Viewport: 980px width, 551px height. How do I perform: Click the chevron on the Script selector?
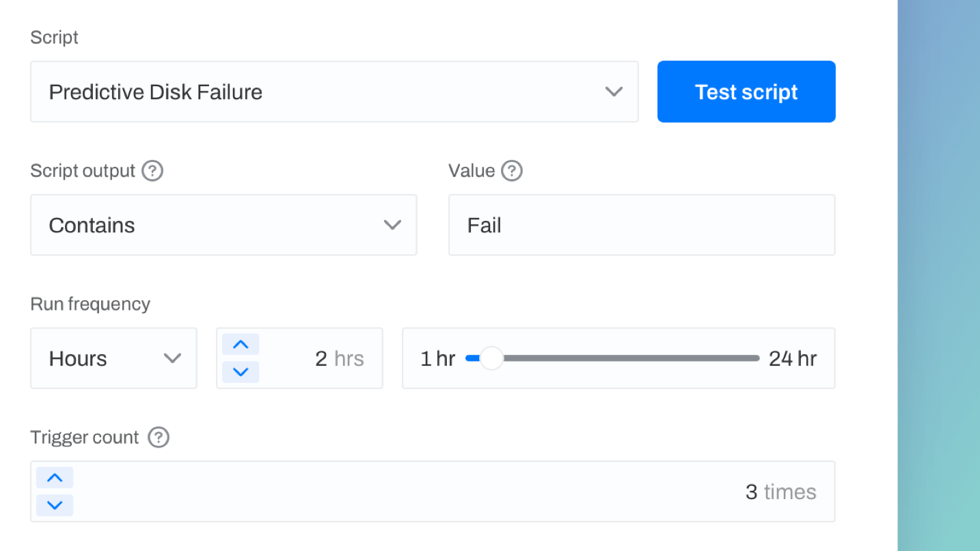pos(614,91)
